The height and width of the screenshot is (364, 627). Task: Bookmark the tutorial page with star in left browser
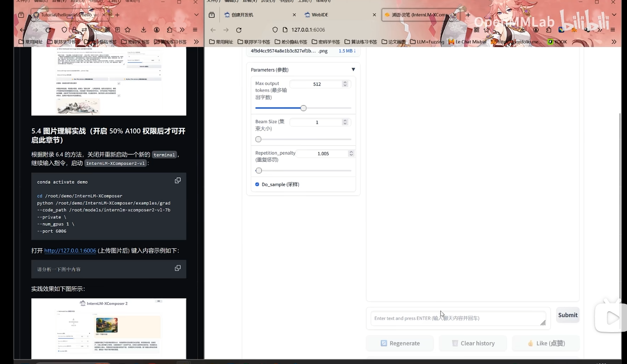(x=128, y=30)
